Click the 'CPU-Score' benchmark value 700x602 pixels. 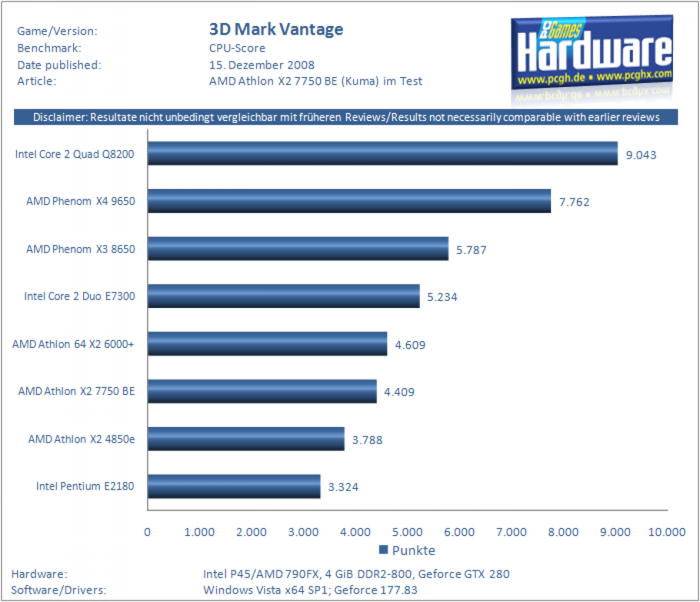(237, 48)
